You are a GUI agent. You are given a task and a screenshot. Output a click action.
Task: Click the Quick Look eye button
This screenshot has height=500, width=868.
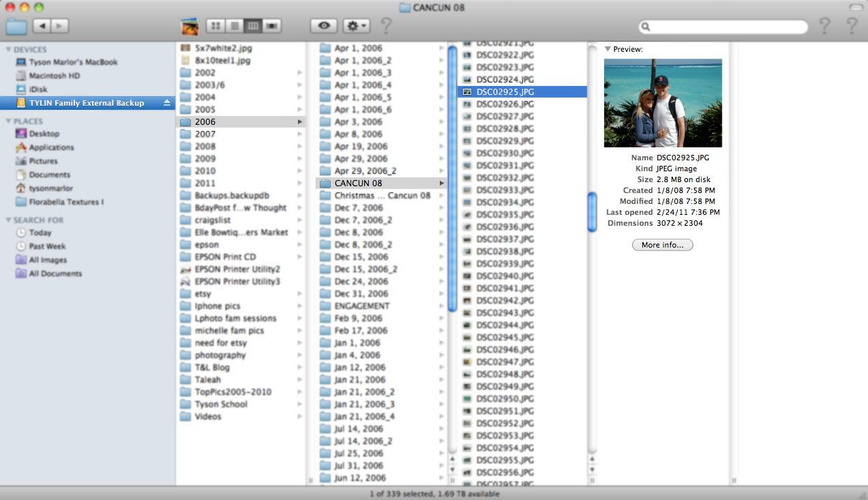pos(324,26)
